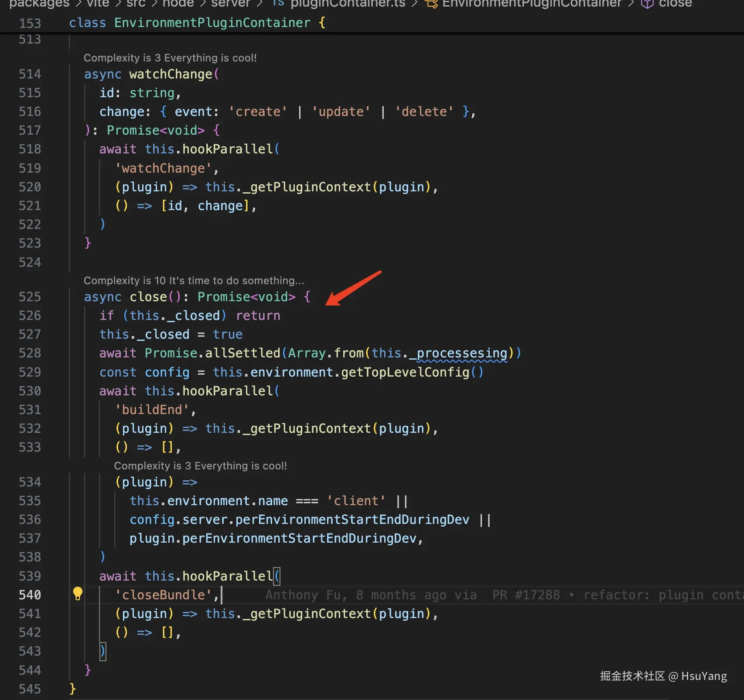The image size is (744, 700).
Task: Click the close method name on line 525
Action: (148, 297)
